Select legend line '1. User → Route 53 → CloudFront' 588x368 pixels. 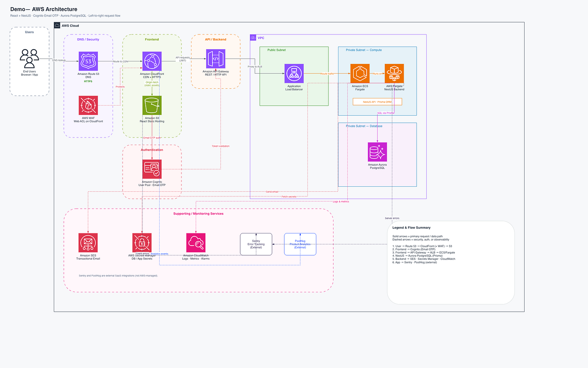pos(422,246)
